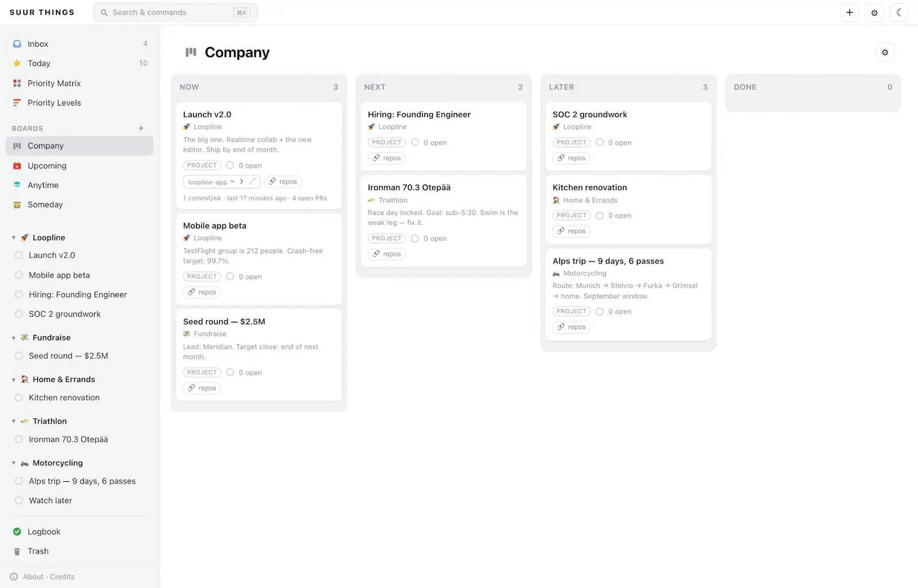Click the link icon on Mobile app beta repos
Image resolution: width=918 pixels, height=588 pixels.
pyautogui.click(x=192, y=292)
